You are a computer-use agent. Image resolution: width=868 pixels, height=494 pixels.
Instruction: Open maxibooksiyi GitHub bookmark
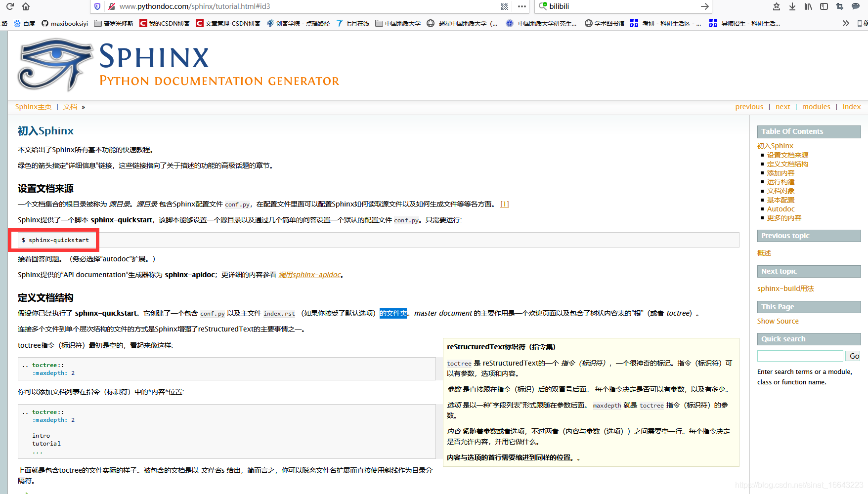tap(65, 23)
